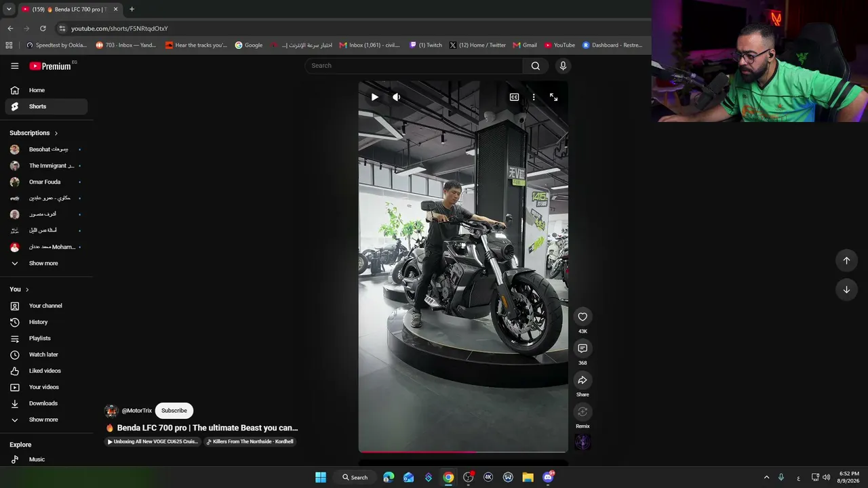Click the taskbar Search box
This screenshot has height=488, width=868.
[355, 477]
